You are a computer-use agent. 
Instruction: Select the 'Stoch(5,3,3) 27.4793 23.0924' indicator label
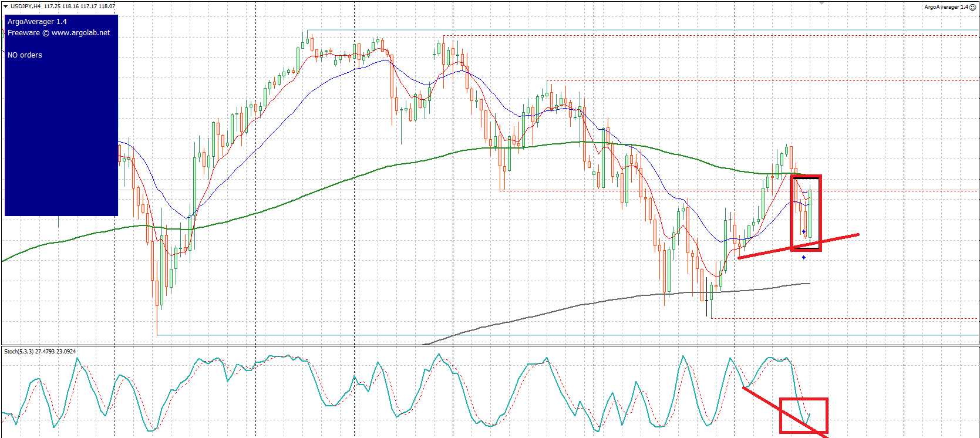(x=40, y=352)
